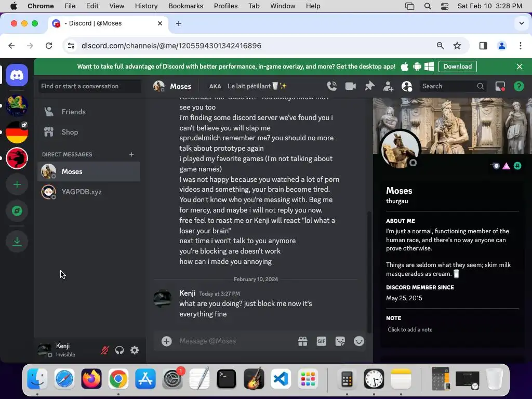Click the message search field
This screenshot has width=532, height=399.
tap(453, 86)
